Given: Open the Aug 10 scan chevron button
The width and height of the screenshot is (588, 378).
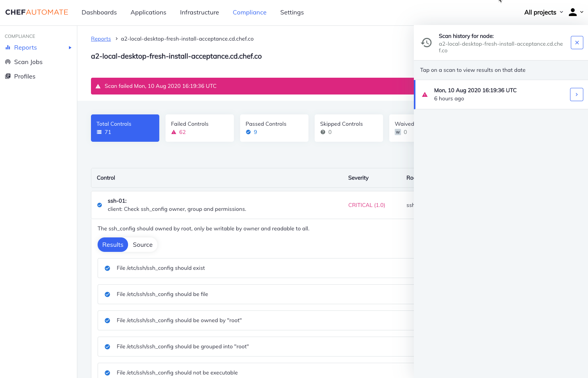Looking at the screenshot, I should click(x=576, y=94).
